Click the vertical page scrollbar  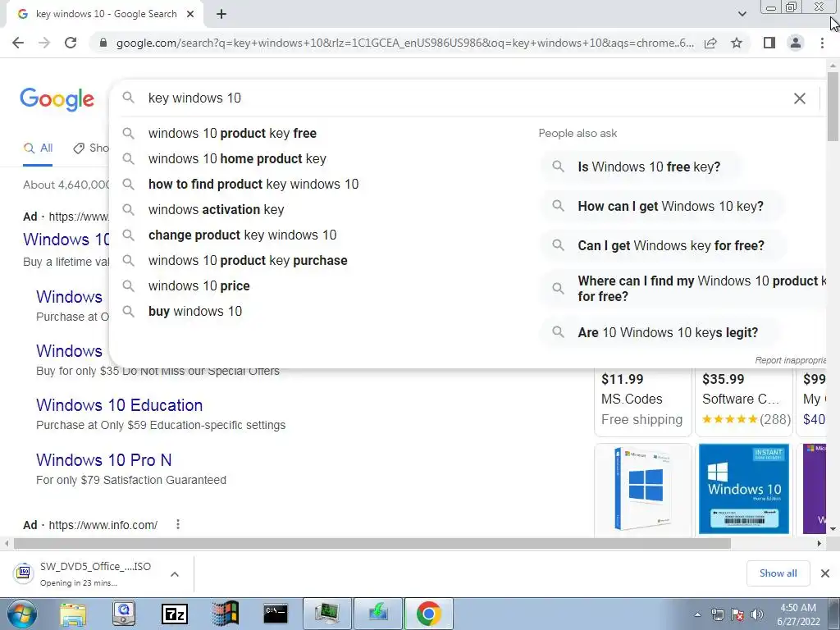[x=833, y=107]
